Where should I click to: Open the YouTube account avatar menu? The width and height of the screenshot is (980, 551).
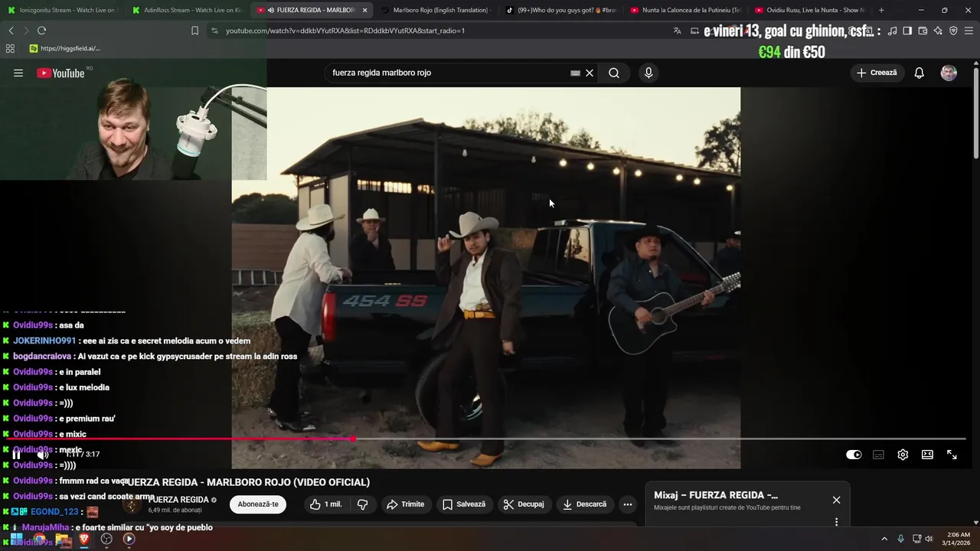[949, 73]
